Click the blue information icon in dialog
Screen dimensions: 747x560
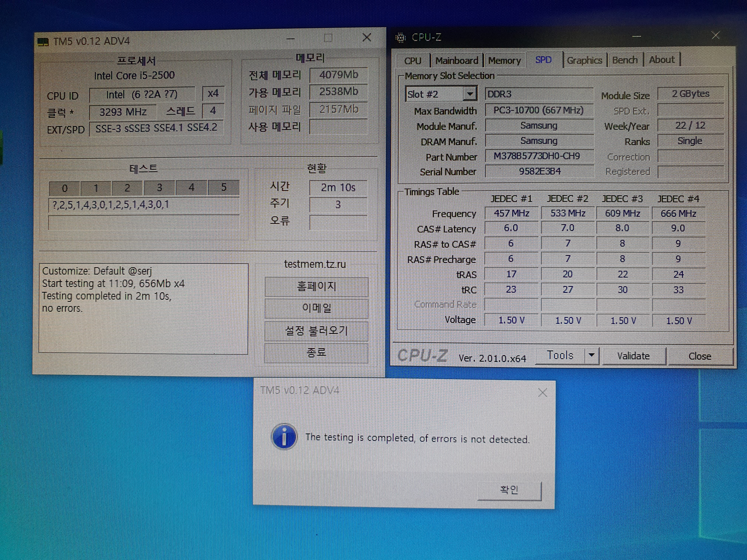pyautogui.click(x=284, y=436)
